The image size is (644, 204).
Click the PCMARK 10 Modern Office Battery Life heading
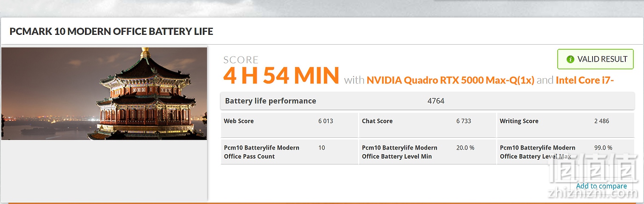[x=111, y=31]
